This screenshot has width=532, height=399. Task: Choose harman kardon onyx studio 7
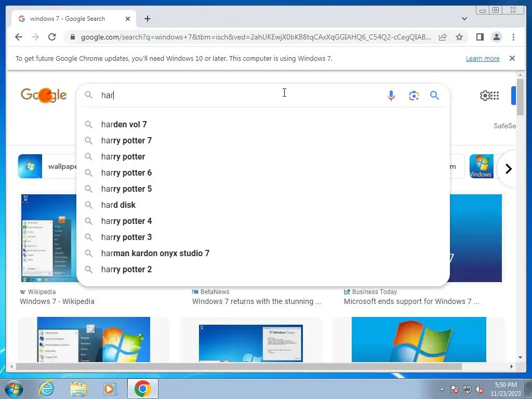point(263,253)
